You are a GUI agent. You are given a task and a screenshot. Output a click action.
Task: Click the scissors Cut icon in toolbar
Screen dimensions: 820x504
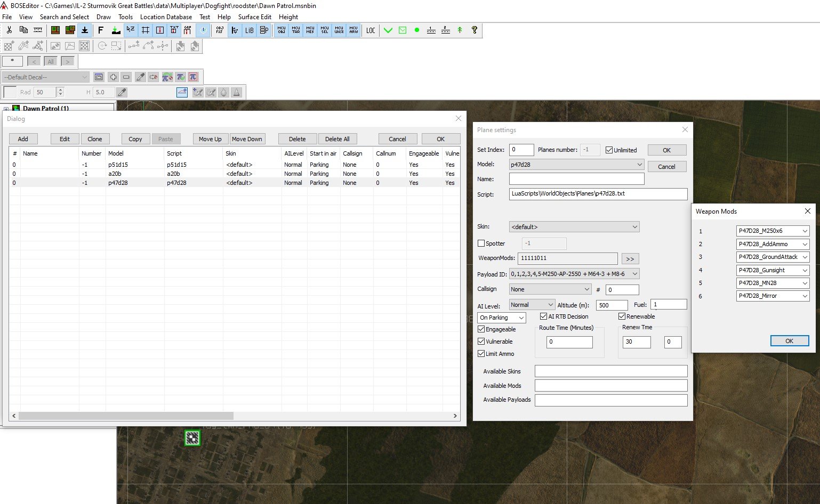click(x=9, y=30)
